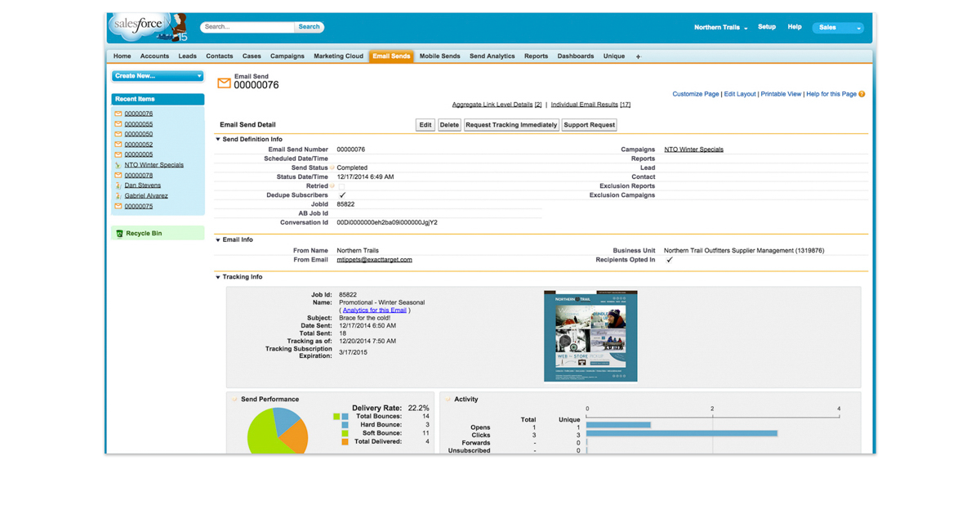Open the Create New dropdown
This screenshot has width=980, height=523.
coord(158,76)
